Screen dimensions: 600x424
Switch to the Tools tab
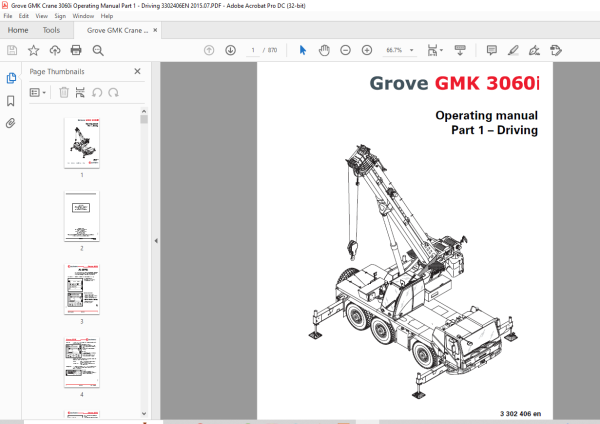[x=51, y=30]
